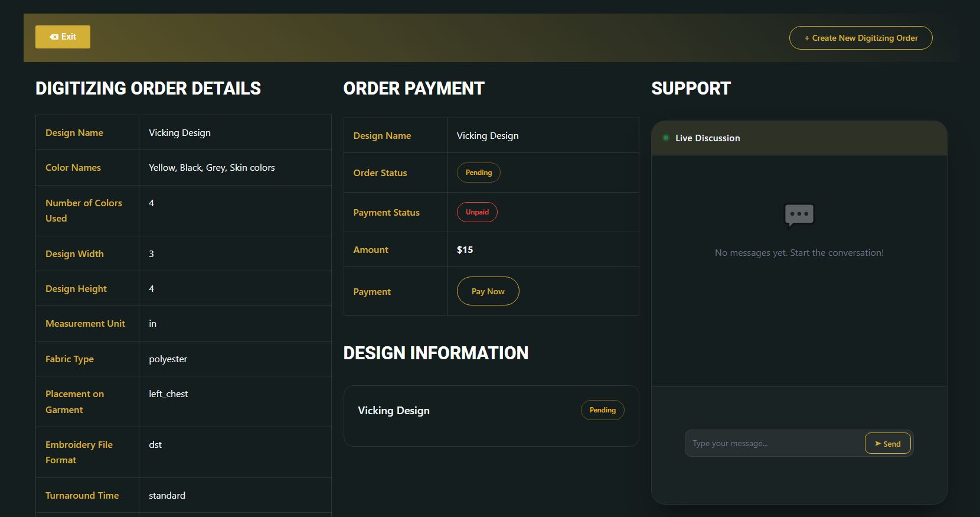Viewport: 980px width, 517px height.
Task: Click the ORDER PAYMENT heading
Action: tap(414, 89)
